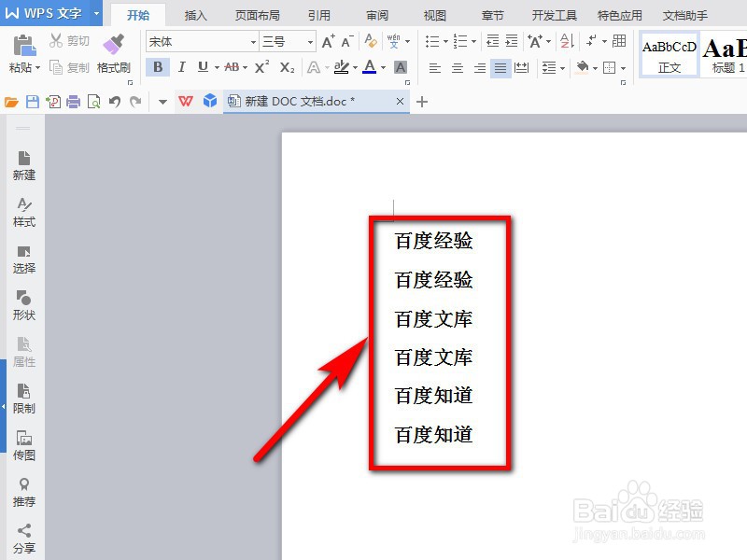Add a new document tab with plus
747x560 pixels.
pos(422,102)
